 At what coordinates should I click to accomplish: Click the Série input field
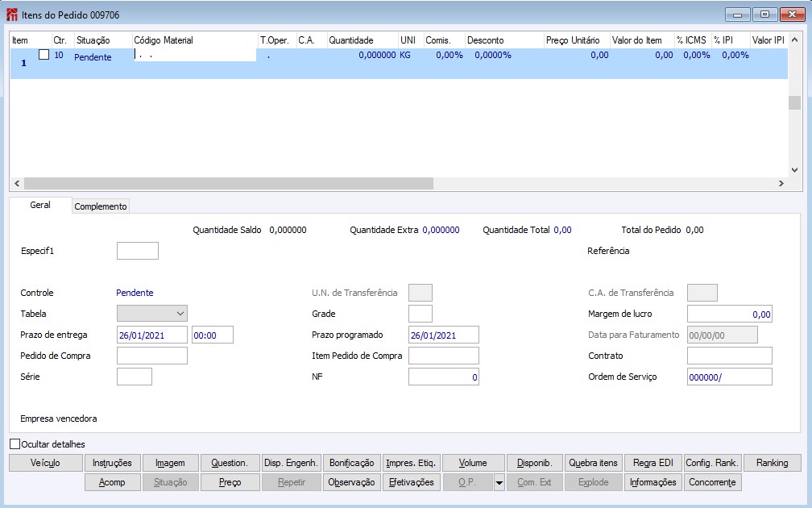point(135,377)
